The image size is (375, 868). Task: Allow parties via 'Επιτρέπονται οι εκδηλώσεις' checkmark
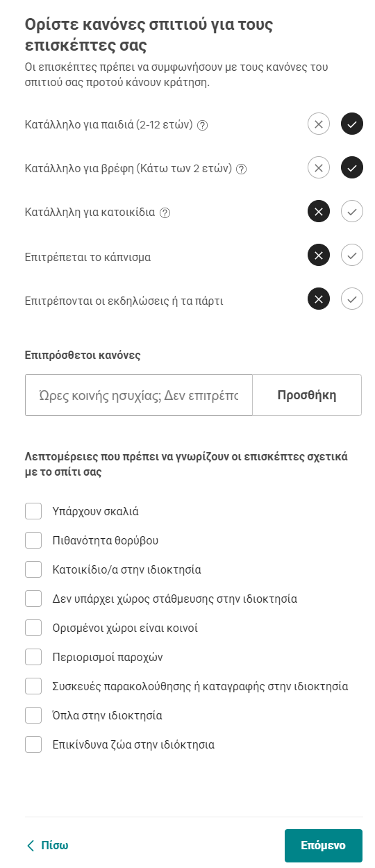click(x=352, y=299)
